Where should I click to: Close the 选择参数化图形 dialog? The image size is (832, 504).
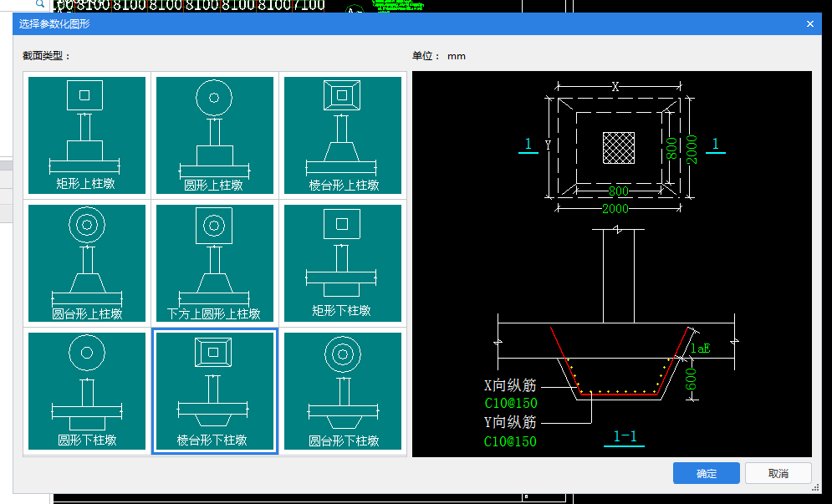pyautogui.click(x=809, y=24)
